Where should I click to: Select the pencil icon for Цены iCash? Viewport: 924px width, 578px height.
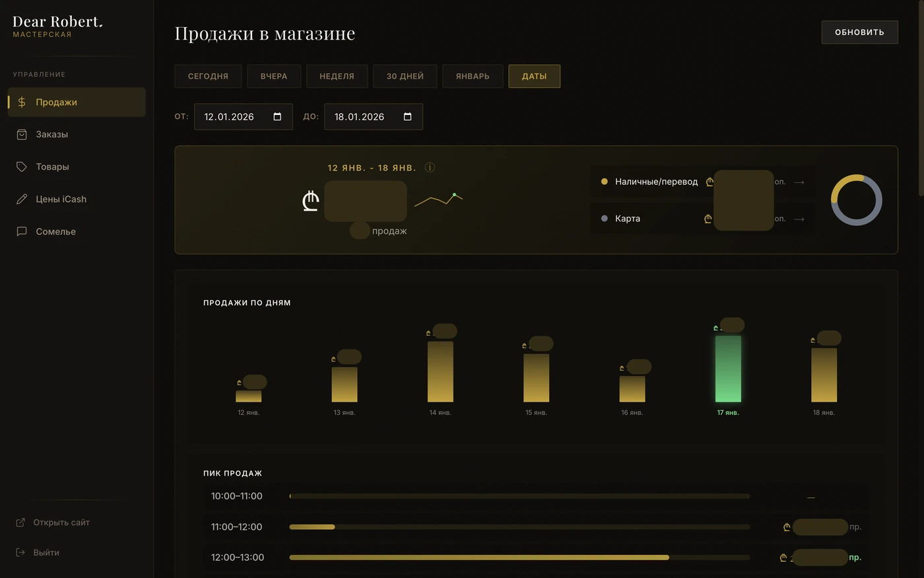click(22, 199)
